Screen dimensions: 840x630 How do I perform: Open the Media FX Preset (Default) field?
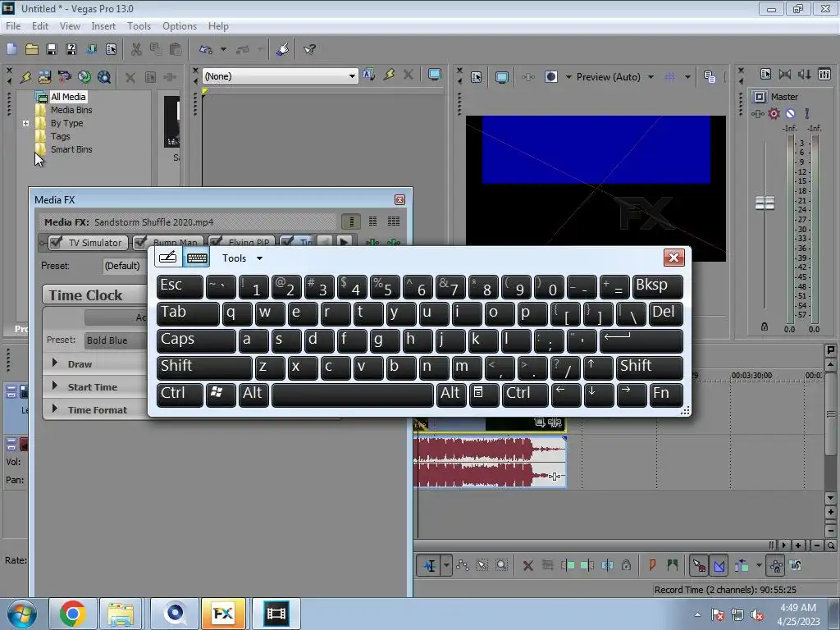125,266
